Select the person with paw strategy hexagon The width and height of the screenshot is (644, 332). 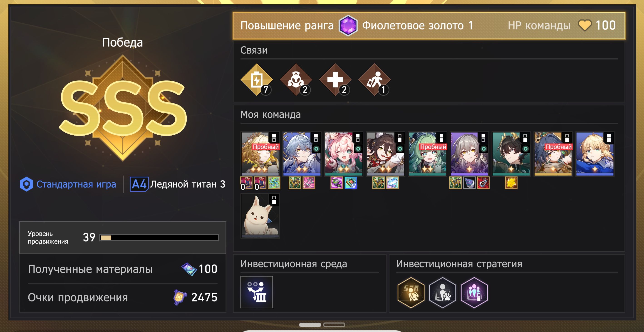click(443, 292)
